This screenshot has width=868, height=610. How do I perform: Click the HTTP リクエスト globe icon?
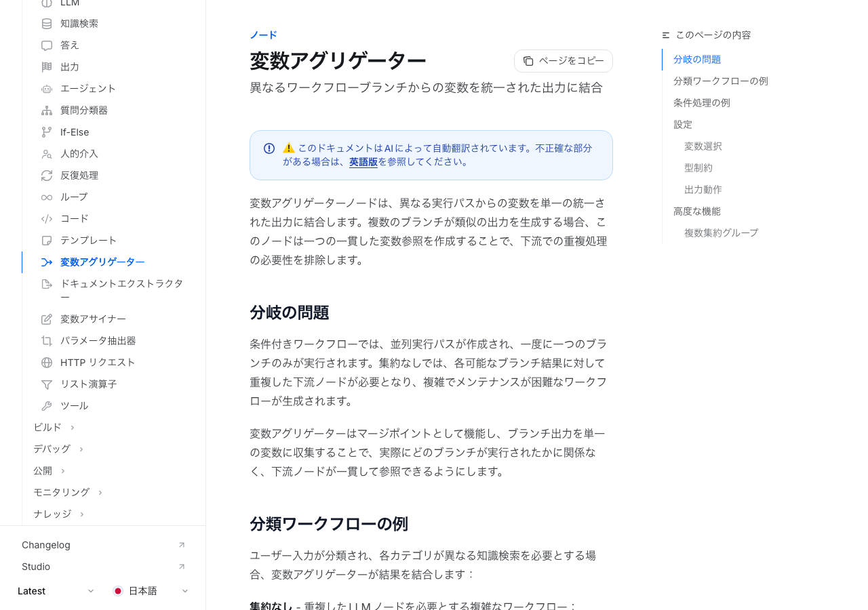[47, 363]
